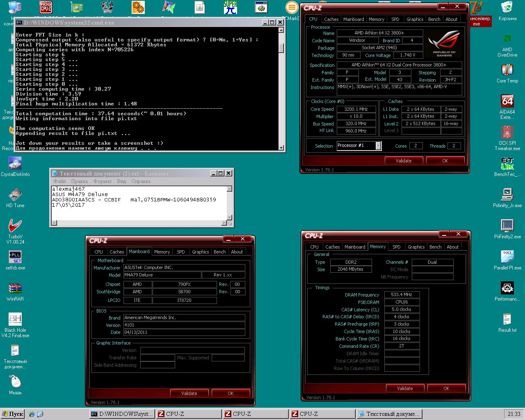Image resolution: width=525 pixels, height=420 pixels.
Task: Open the Core Temp desktop icon
Action: tap(507, 74)
